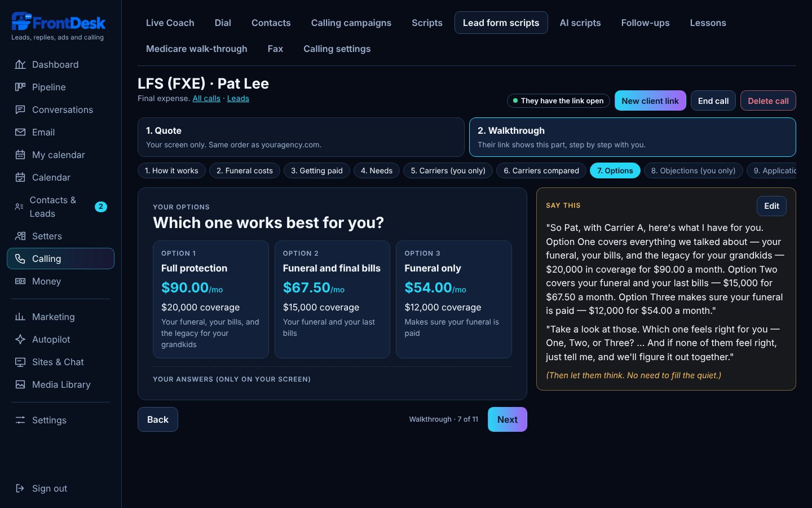Click the Media Library image icon
812x508 pixels.
20,384
